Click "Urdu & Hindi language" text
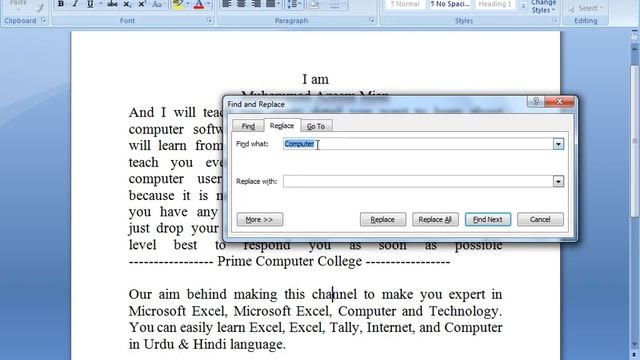Viewport: 640px width, 360px height. coord(214,344)
